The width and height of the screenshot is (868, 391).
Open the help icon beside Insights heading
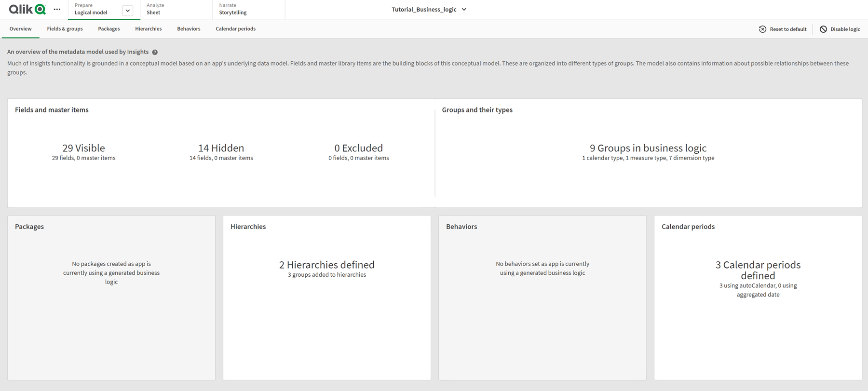(x=155, y=52)
